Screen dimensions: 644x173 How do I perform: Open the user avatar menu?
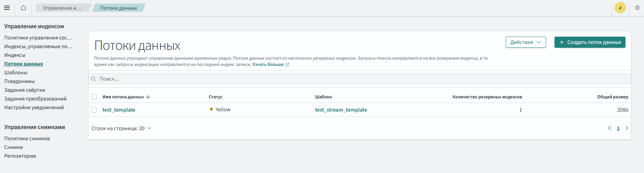[620, 8]
